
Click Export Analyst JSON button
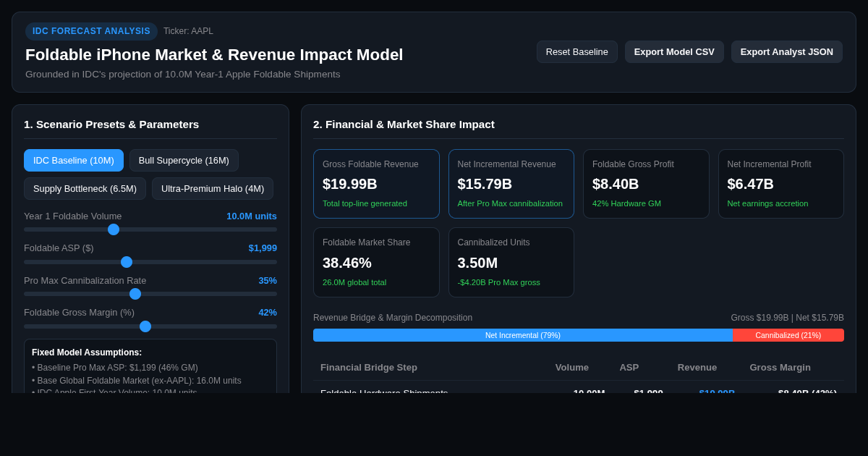[x=787, y=52]
